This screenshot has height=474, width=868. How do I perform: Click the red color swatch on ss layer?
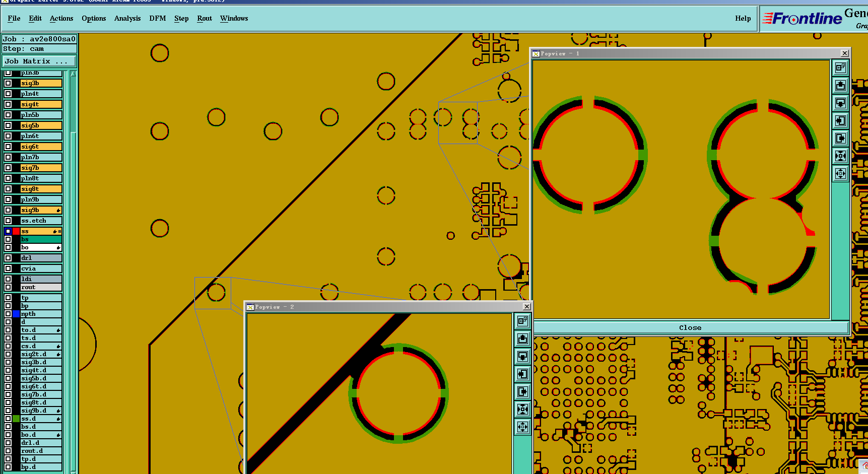pos(16,231)
